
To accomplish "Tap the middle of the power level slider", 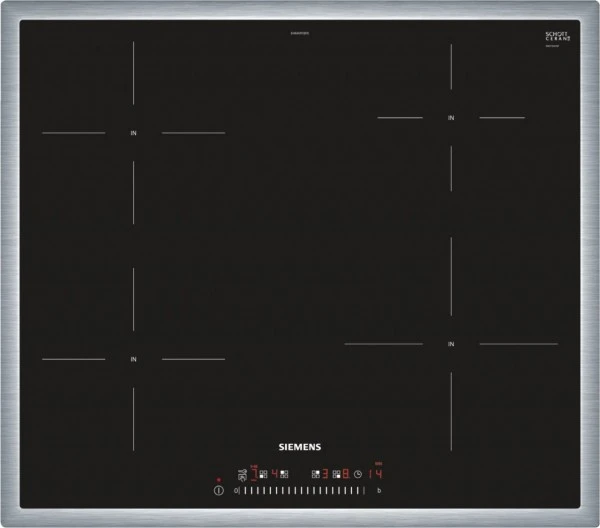I will [303, 490].
